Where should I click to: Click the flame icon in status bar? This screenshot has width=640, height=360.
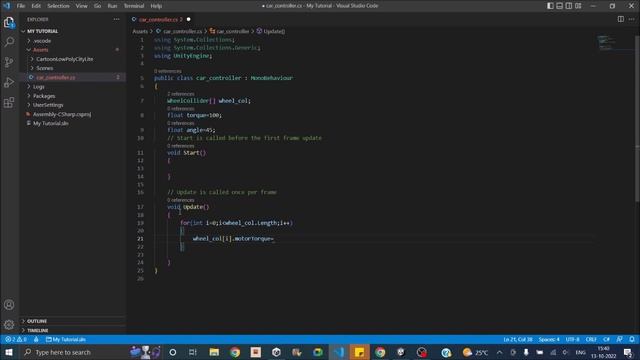pyautogui.click(x=36, y=340)
